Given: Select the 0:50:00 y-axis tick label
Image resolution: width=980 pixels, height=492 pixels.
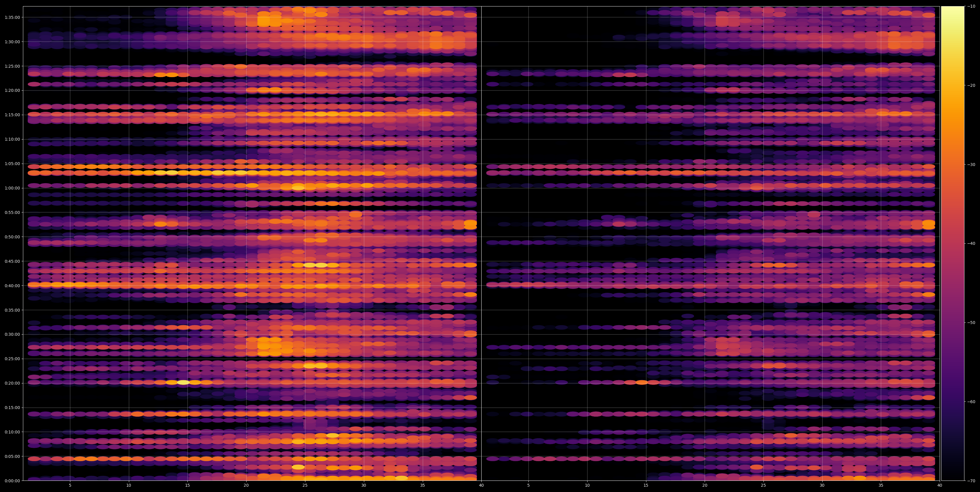Looking at the screenshot, I should (12, 237).
